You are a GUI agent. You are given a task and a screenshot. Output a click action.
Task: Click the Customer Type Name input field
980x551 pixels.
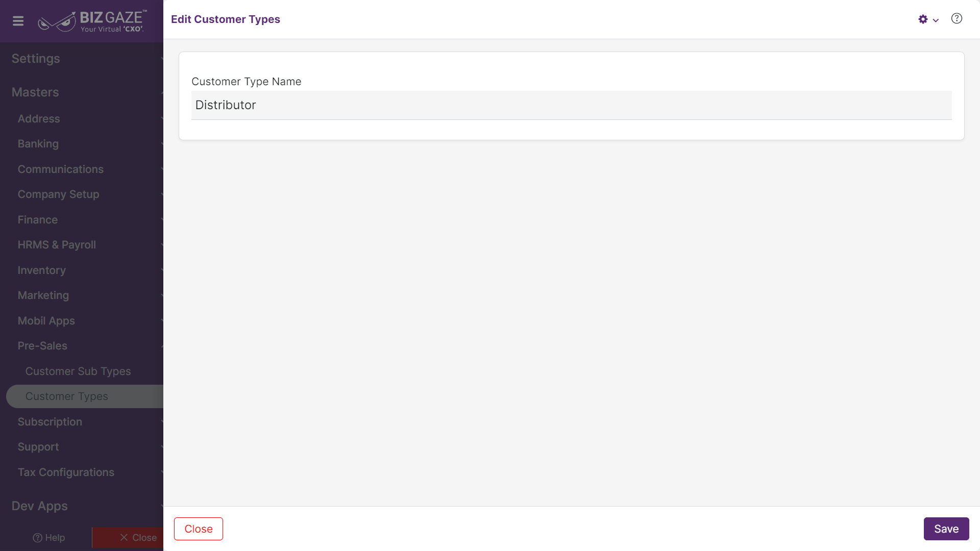point(571,105)
